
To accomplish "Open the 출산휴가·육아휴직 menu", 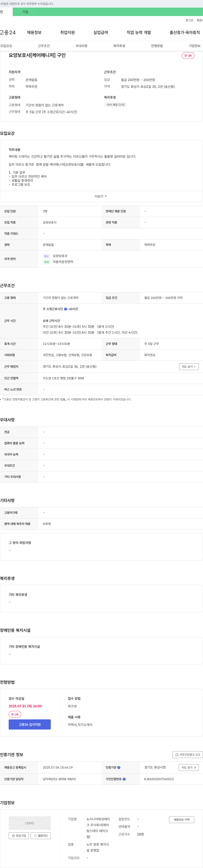I will coord(184,32).
